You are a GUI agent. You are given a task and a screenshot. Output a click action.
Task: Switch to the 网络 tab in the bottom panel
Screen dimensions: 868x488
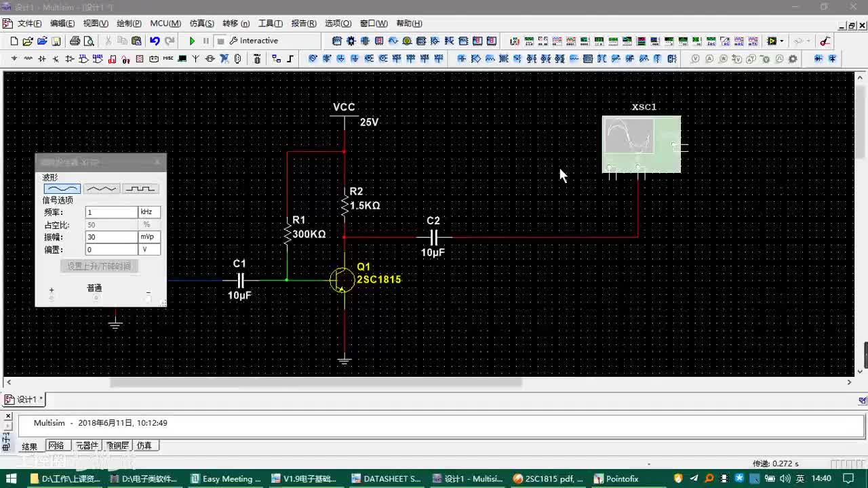56,446
